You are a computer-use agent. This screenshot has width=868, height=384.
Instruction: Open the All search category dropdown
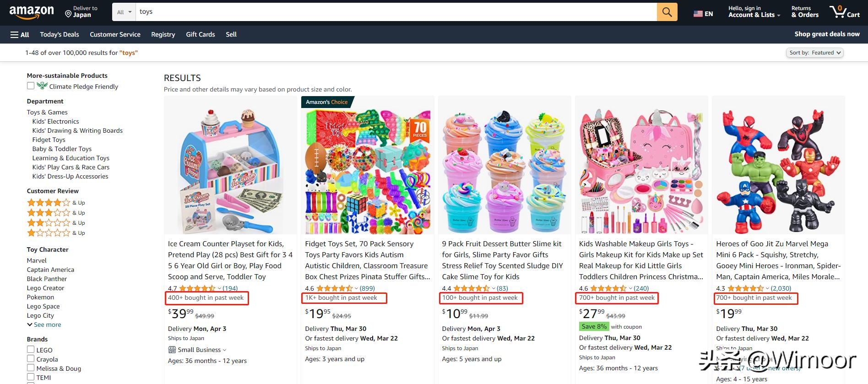[124, 12]
